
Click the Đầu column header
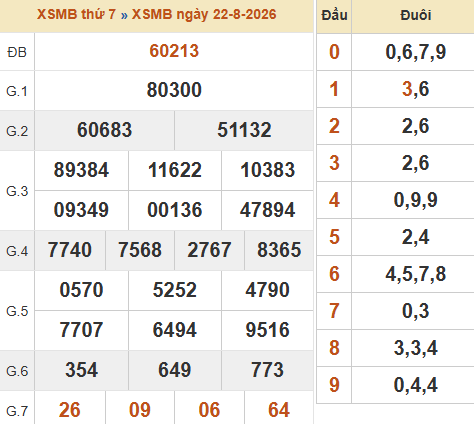(334, 15)
